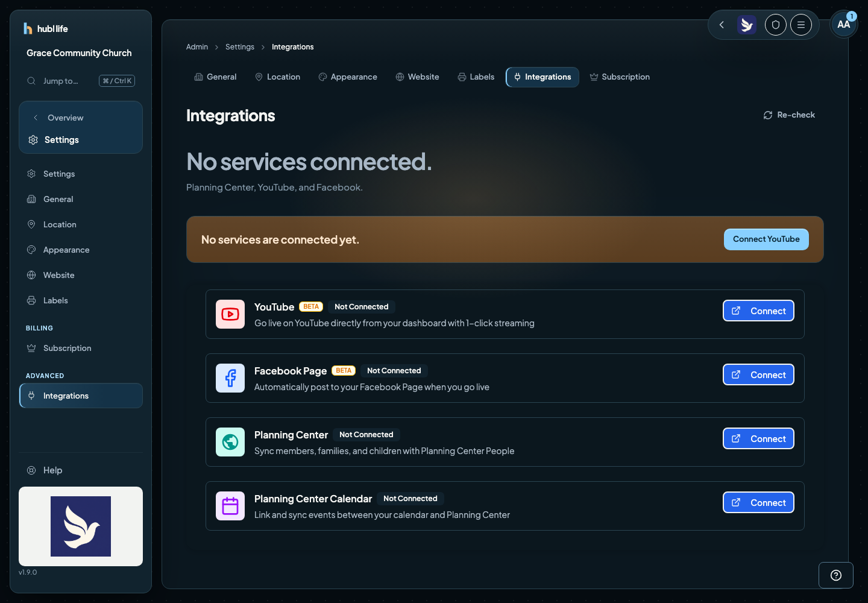Image resolution: width=868 pixels, height=603 pixels.
Task: Click the back arrow in top toolbar
Action: click(722, 25)
